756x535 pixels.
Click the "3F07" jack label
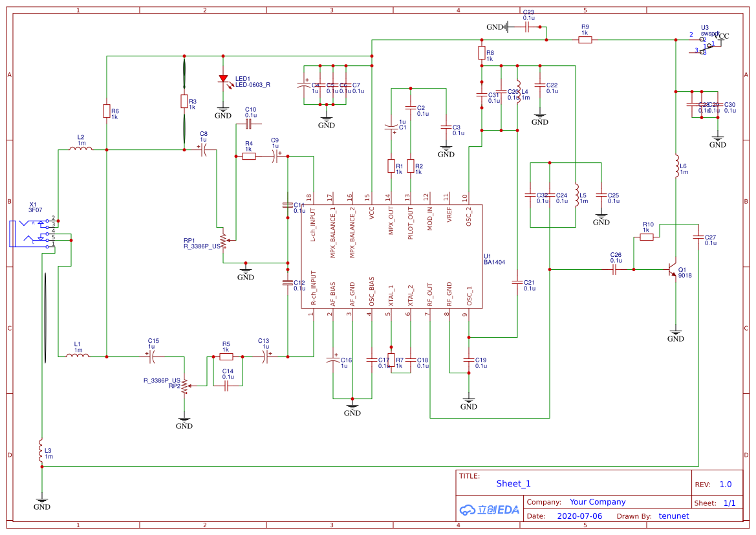[35, 210]
